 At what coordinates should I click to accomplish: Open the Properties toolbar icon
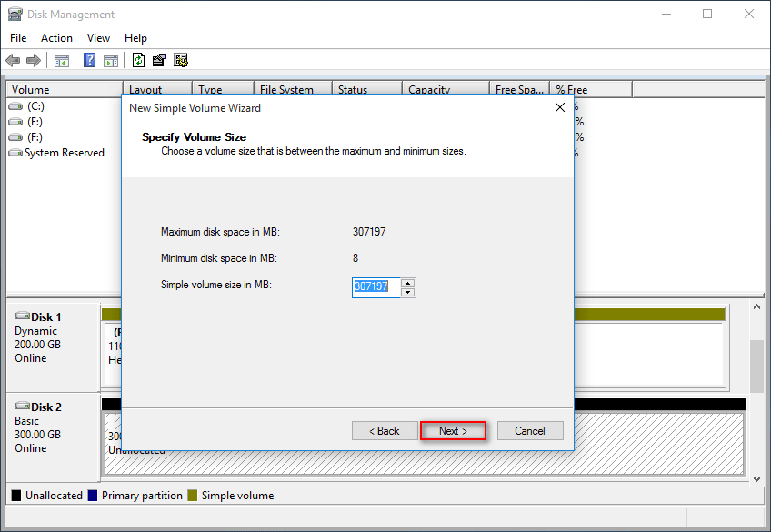(x=159, y=61)
